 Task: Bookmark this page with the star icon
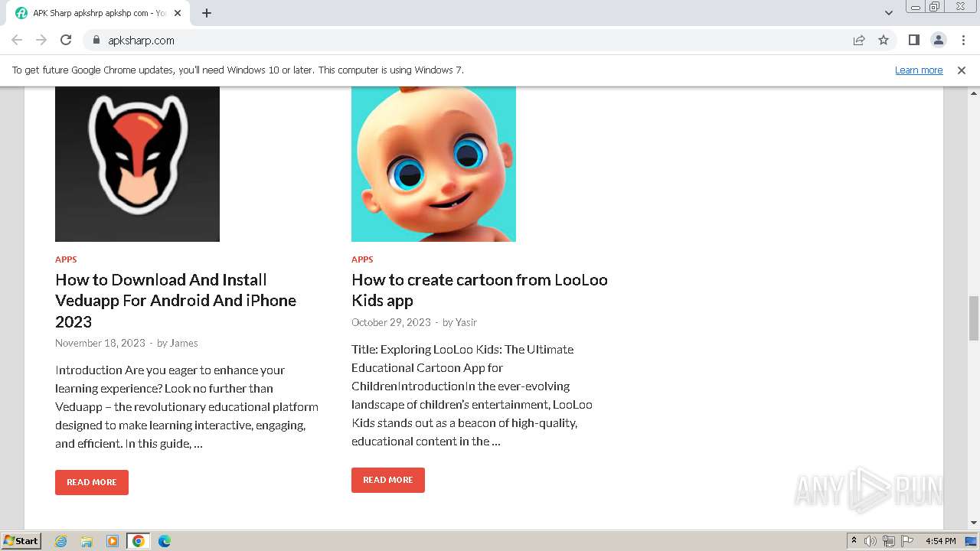point(884,40)
